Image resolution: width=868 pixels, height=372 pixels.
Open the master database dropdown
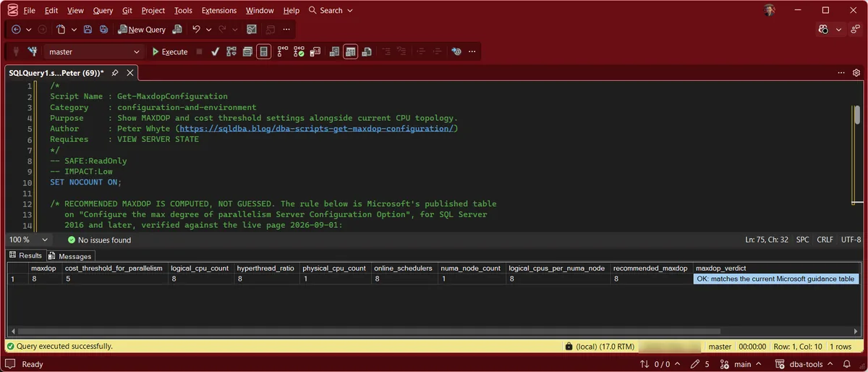coord(95,52)
